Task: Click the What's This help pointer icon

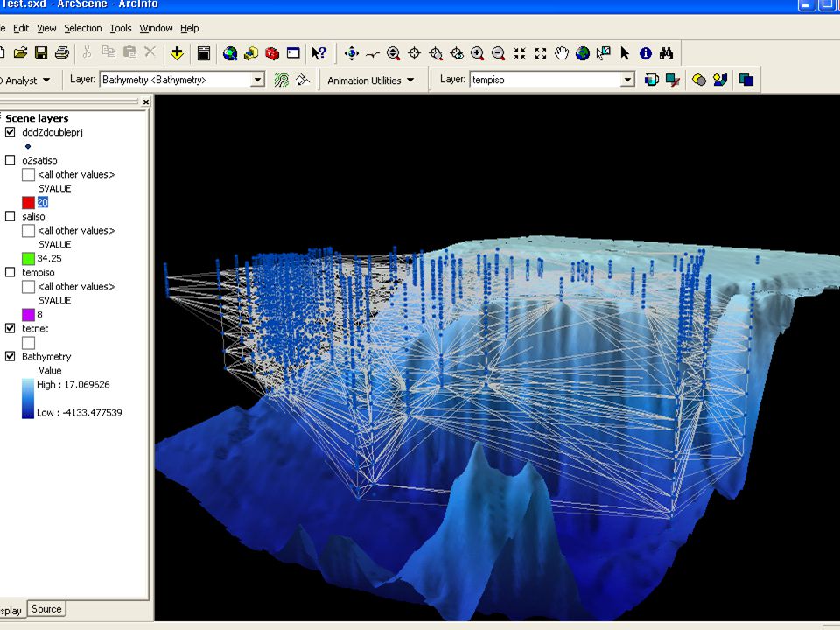Action: (x=318, y=53)
